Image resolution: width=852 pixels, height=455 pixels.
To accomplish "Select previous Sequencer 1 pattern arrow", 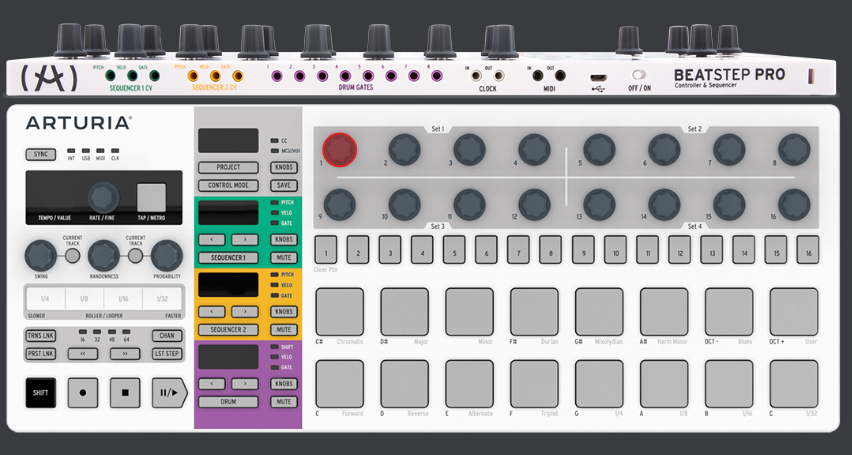I will click(212, 240).
